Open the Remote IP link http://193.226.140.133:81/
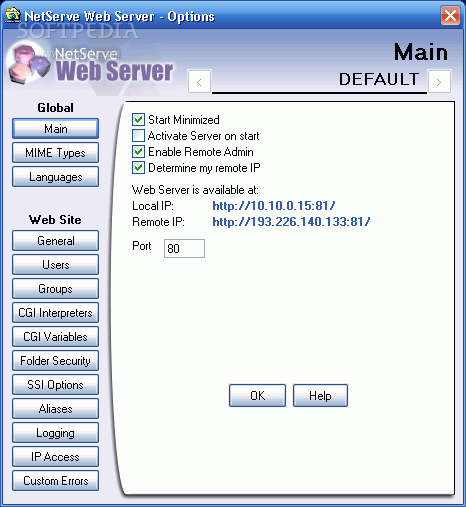 (x=291, y=222)
